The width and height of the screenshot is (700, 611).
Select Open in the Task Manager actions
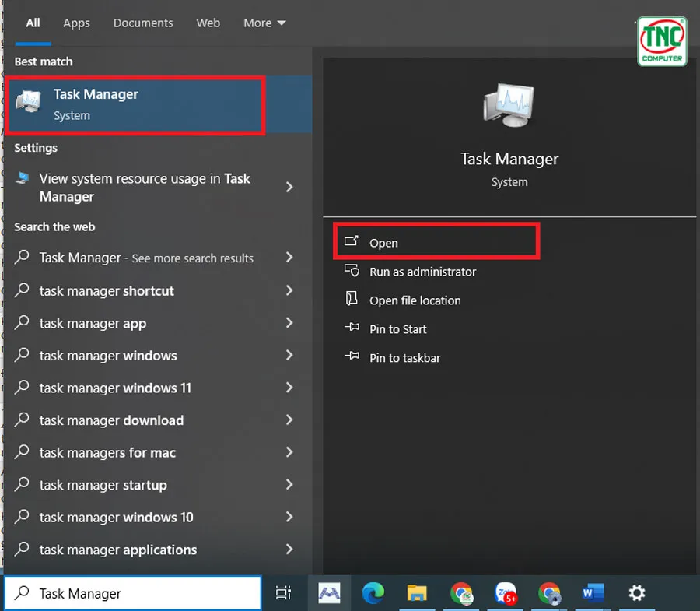(436, 242)
